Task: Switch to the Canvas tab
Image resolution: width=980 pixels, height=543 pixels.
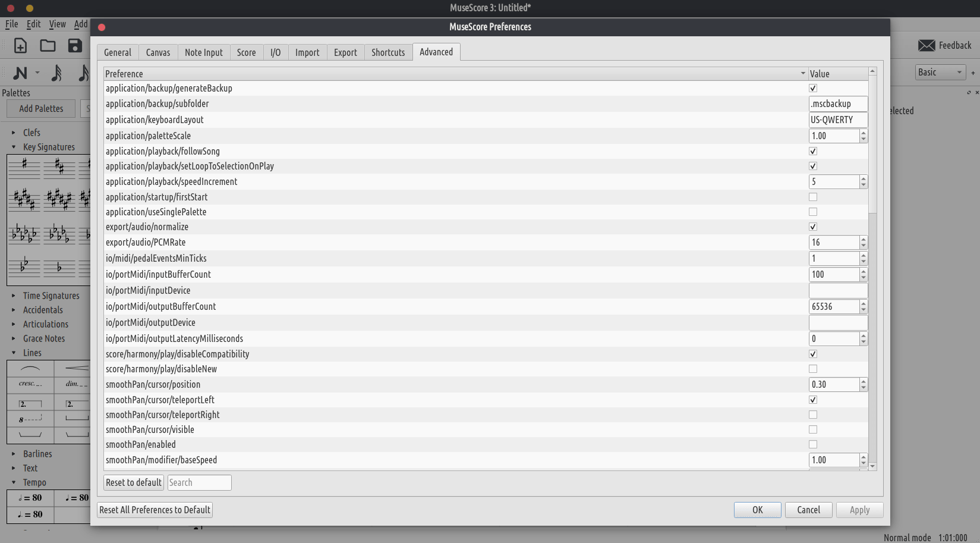Action: click(x=158, y=52)
